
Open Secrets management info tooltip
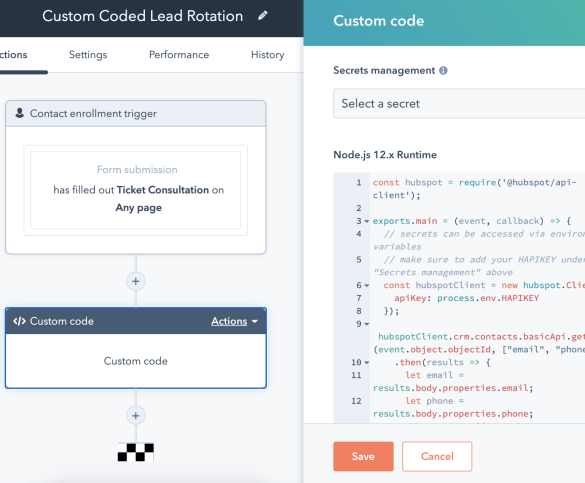[443, 70]
